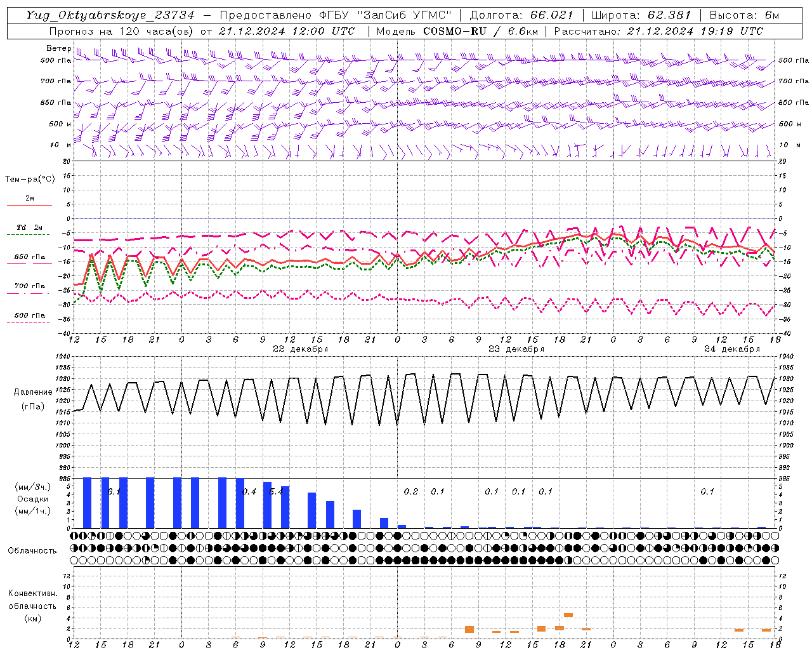Click the "Осадки" precipitation label
The width and height of the screenshot is (812, 650).
[32, 499]
